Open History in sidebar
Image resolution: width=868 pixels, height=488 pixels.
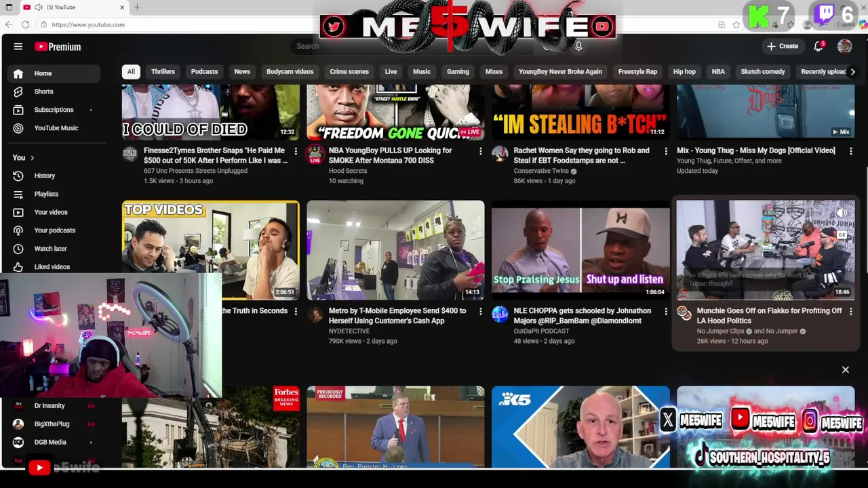[x=54, y=176]
